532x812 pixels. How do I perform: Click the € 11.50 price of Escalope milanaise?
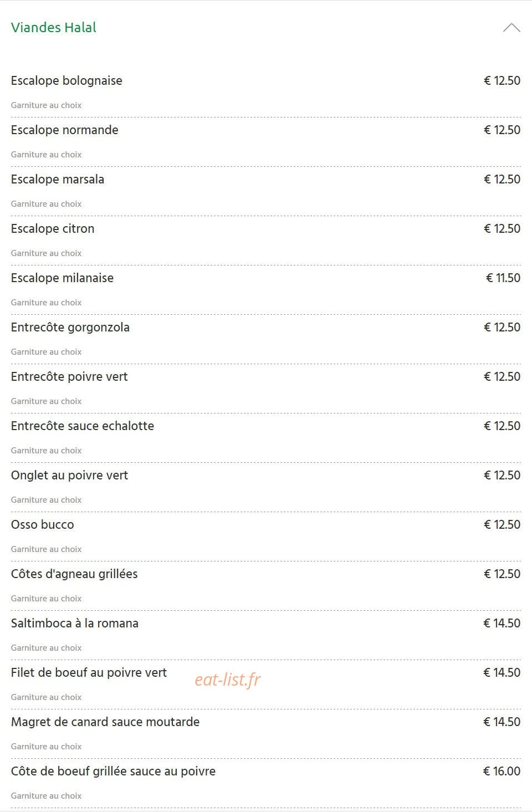tap(503, 278)
